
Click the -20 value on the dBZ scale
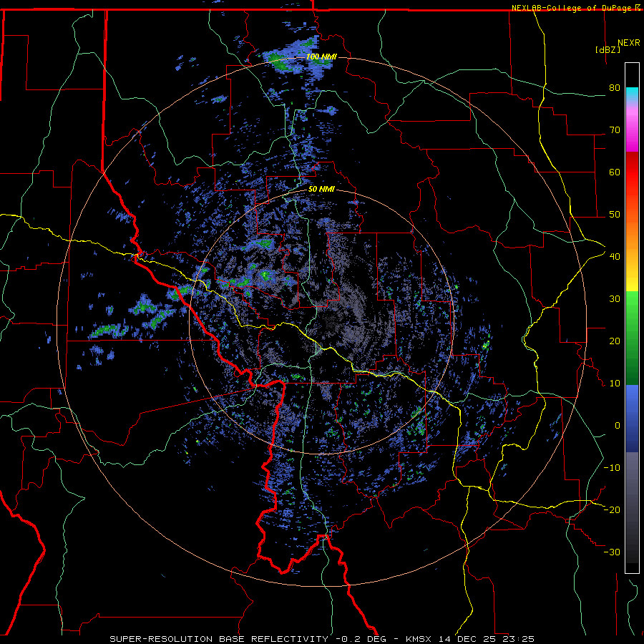point(612,509)
